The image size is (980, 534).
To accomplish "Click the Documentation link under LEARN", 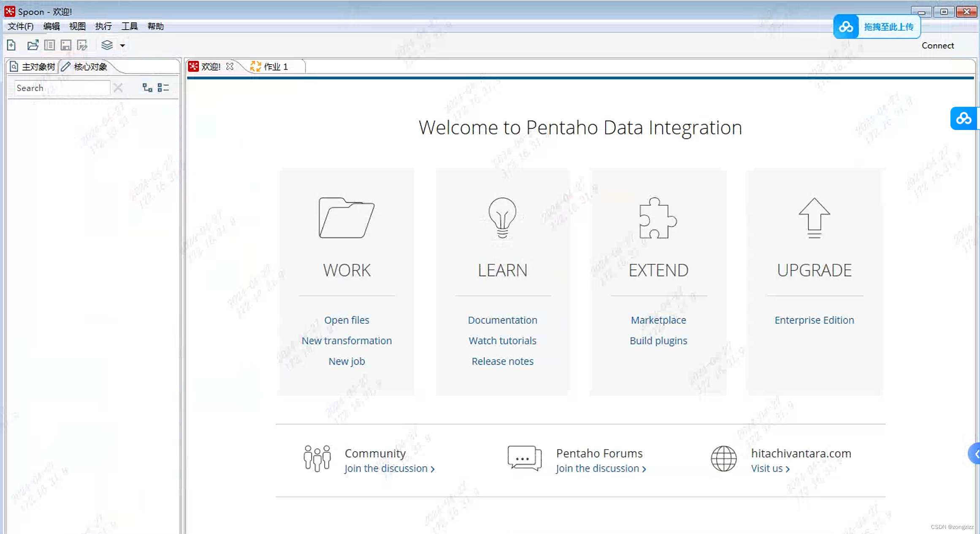I will click(x=503, y=320).
